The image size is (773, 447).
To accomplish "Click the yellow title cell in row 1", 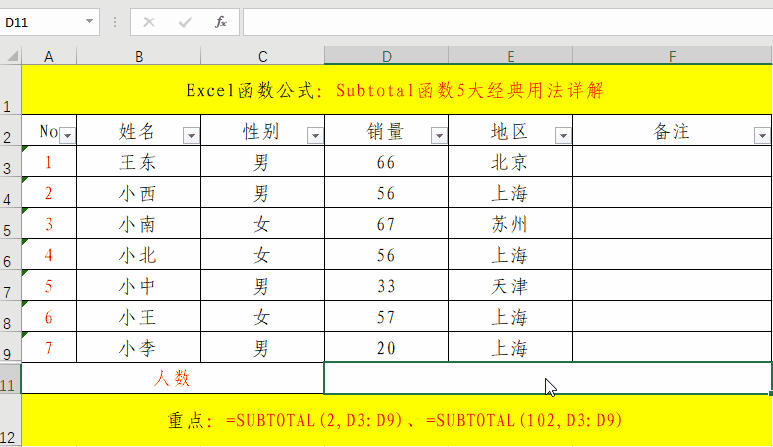I will tap(396, 91).
